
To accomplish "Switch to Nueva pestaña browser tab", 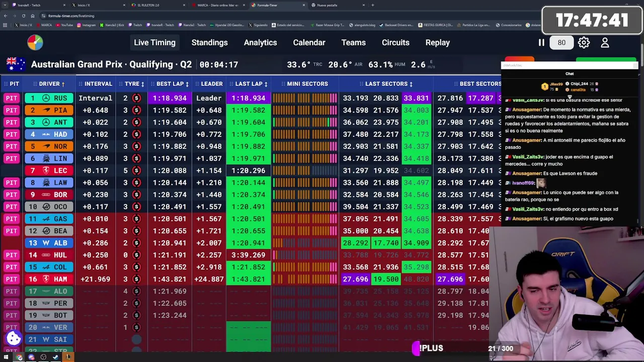I will tap(337, 5).
